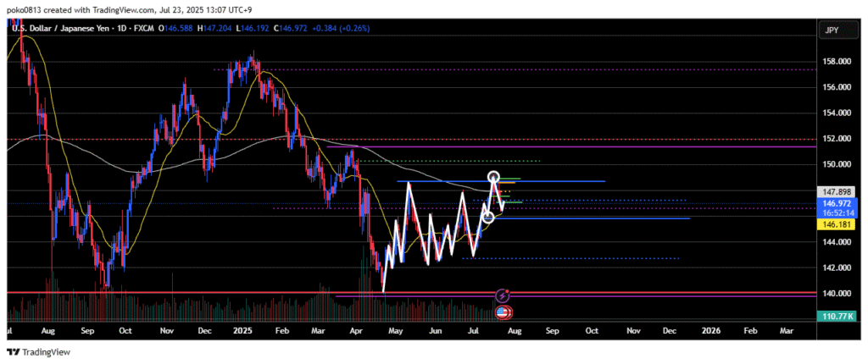
Task: Click the Aug label near chart's right side
Action: (513, 331)
